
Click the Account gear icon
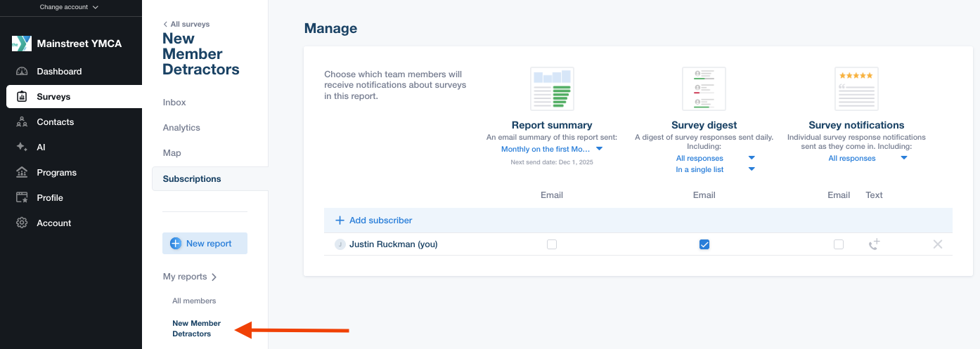[x=22, y=223]
